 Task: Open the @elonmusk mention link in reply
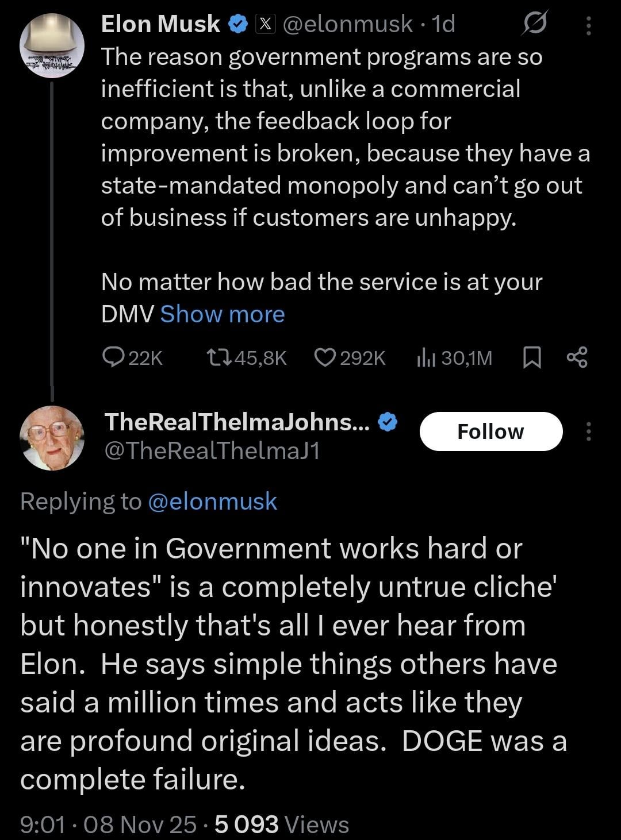tap(213, 502)
